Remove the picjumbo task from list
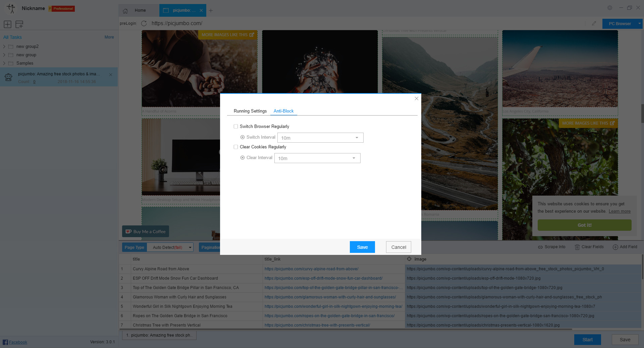 pyautogui.click(x=111, y=75)
